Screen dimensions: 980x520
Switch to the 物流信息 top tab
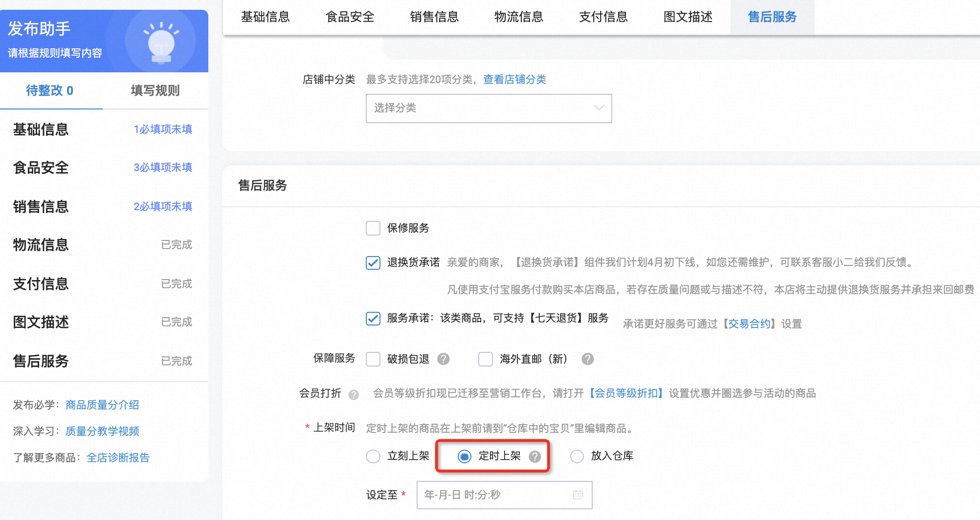click(519, 17)
